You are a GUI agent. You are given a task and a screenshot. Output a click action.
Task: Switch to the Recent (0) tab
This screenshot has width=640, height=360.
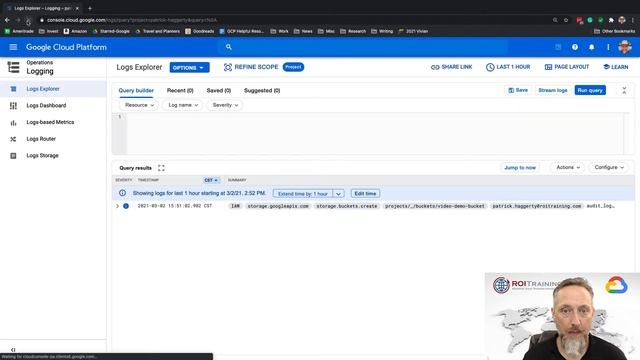[x=180, y=91]
